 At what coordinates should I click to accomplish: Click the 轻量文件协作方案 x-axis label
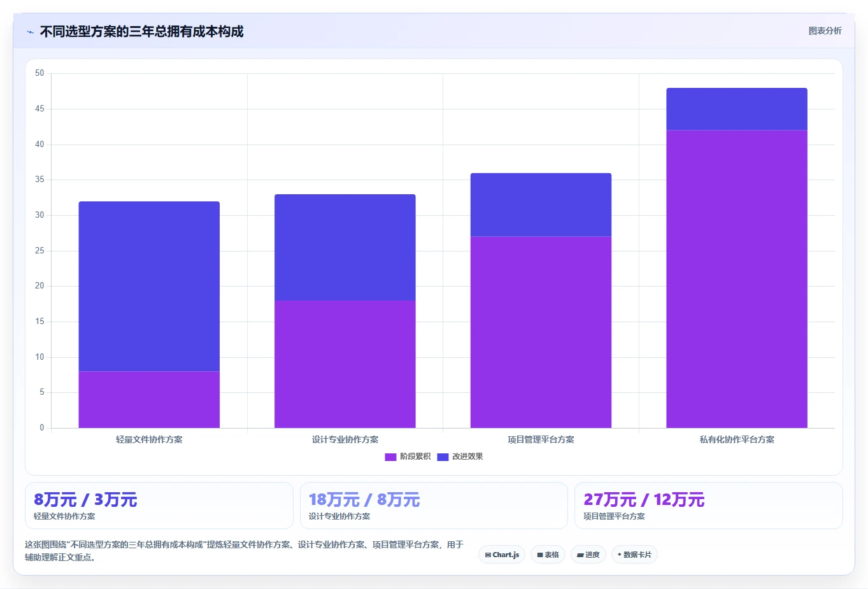[149, 439]
